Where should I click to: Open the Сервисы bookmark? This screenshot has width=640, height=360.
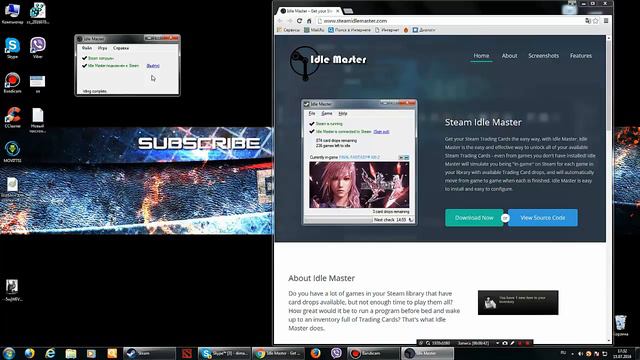(x=288, y=30)
